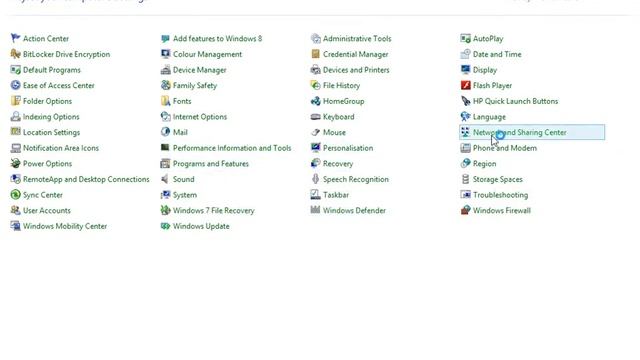Screen dimensions: 640x360
Task: Click the Personalisation link
Action: [x=348, y=148]
